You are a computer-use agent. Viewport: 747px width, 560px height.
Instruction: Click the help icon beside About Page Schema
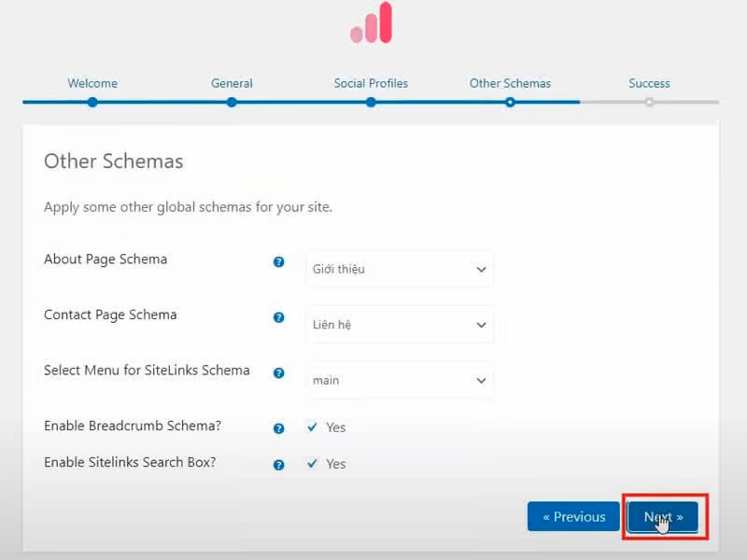[x=278, y=262]
